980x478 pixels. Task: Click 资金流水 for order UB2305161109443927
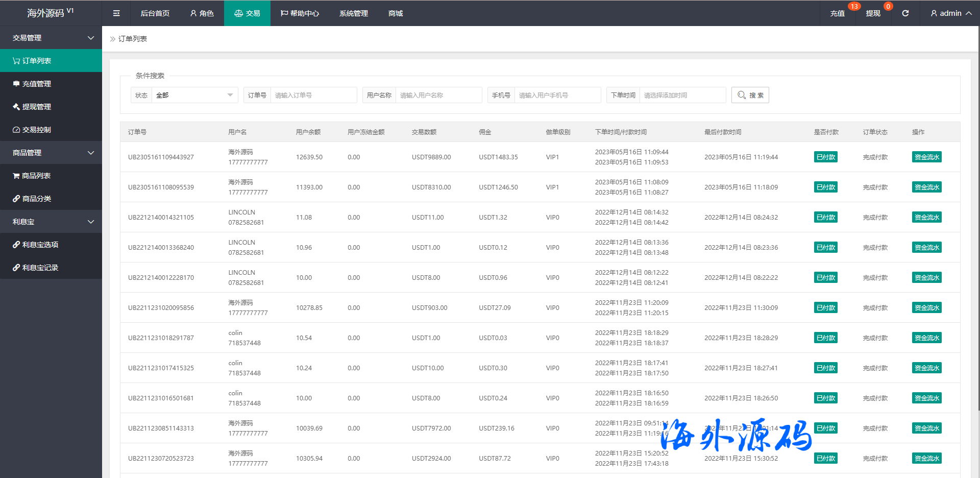[x=926, y=157]
